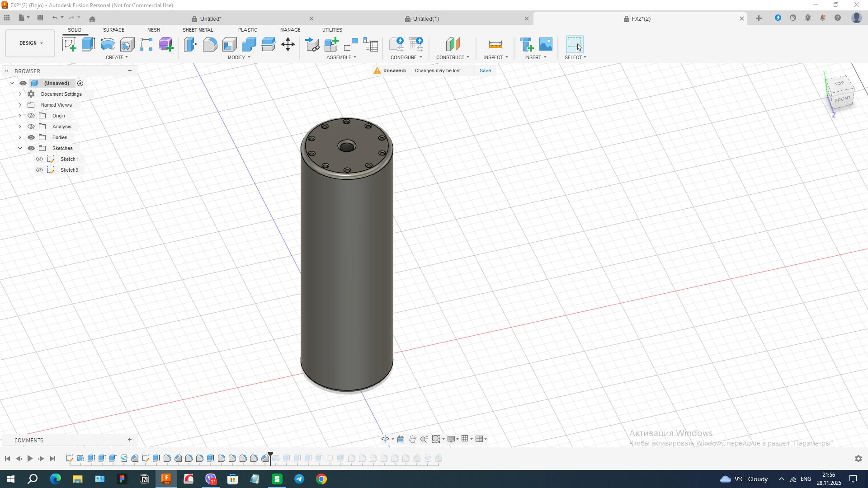Click the Construct plane icon
This screenshot has height=488, width=868.
453,44
